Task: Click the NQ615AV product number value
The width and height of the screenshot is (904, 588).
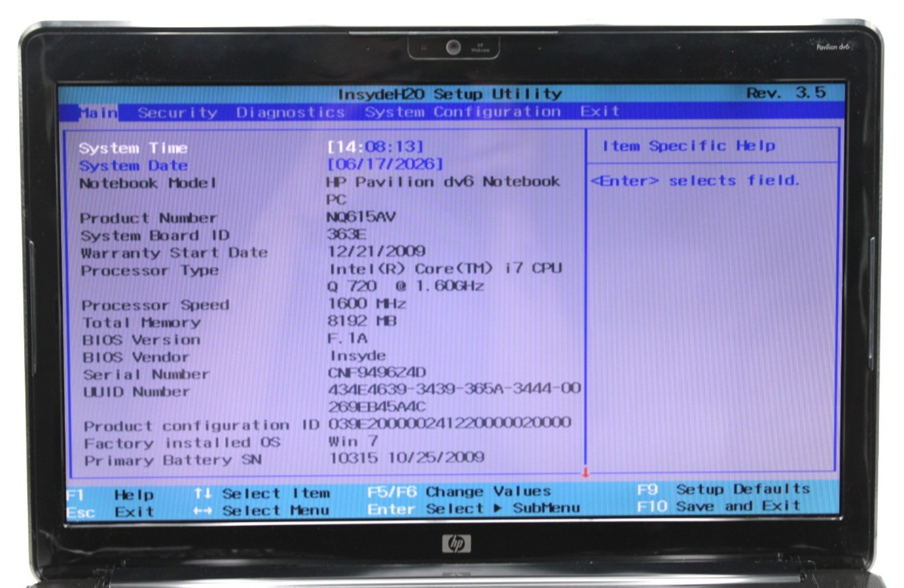Action: [x=361, y=216]
